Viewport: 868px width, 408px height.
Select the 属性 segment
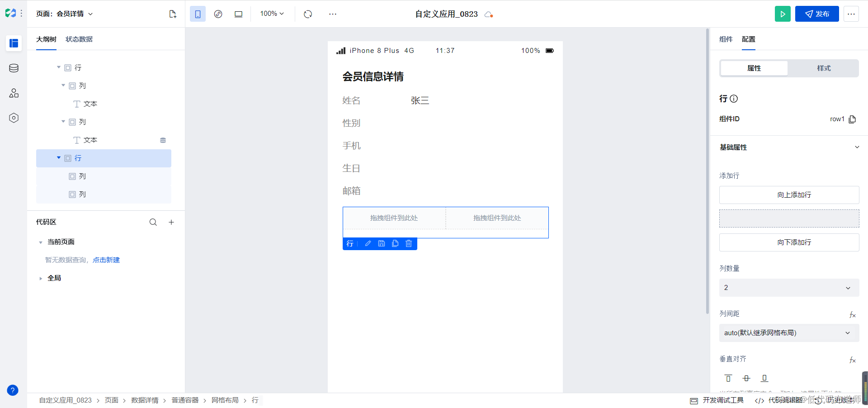pos(754,68)
